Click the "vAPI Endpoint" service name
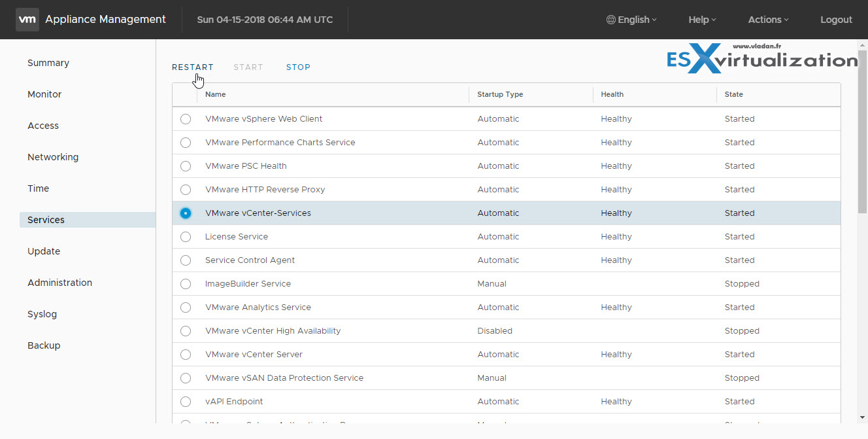 (234, 402)
